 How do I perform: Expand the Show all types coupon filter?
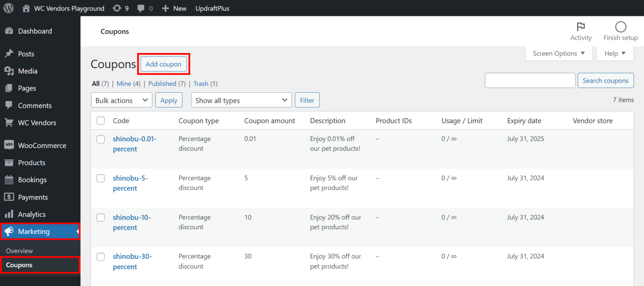[241, 100]
